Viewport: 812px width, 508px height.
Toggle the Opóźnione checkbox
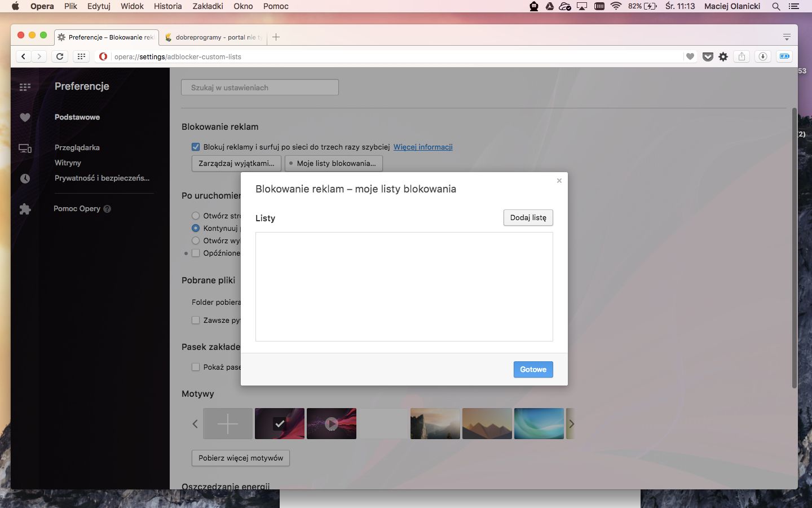[196, 253]
